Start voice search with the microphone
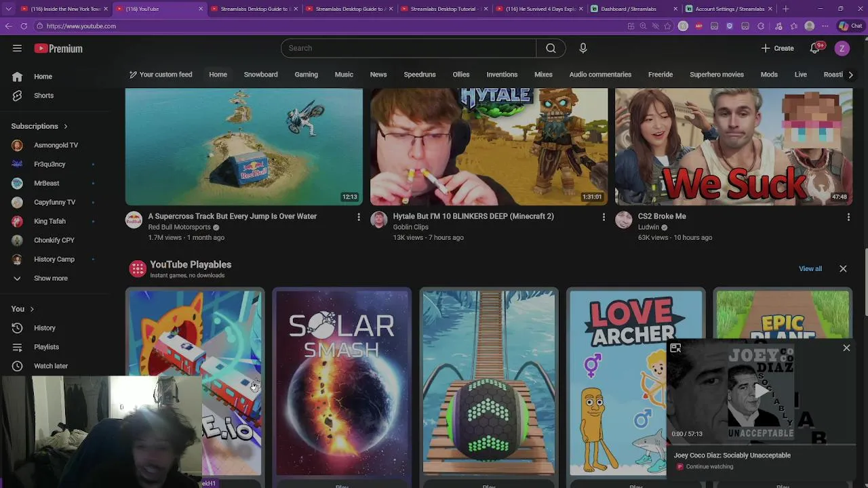Viewport: 868px width, 488px height. [x=583, y=48]
